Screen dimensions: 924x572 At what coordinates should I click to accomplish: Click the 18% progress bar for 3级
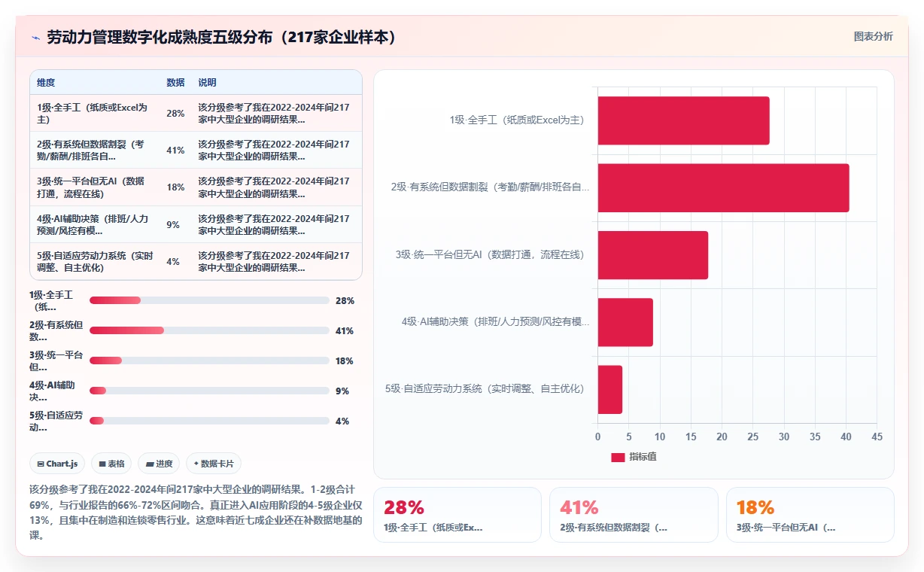pos(209,361)
